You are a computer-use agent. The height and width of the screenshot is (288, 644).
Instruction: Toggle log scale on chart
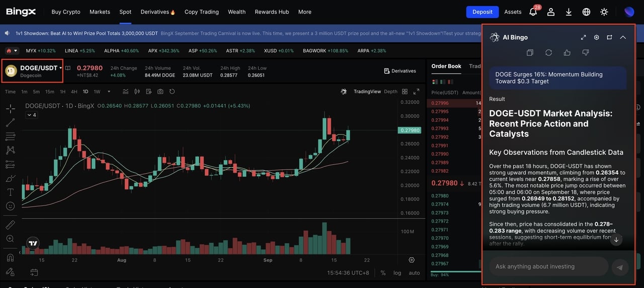[x=397, y=272]
